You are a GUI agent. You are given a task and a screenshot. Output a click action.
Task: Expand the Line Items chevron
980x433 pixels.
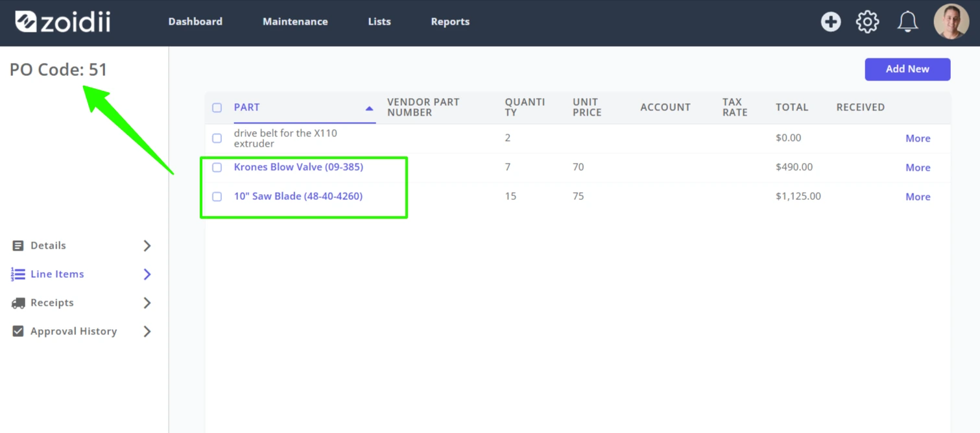click(x=147, y=274)
